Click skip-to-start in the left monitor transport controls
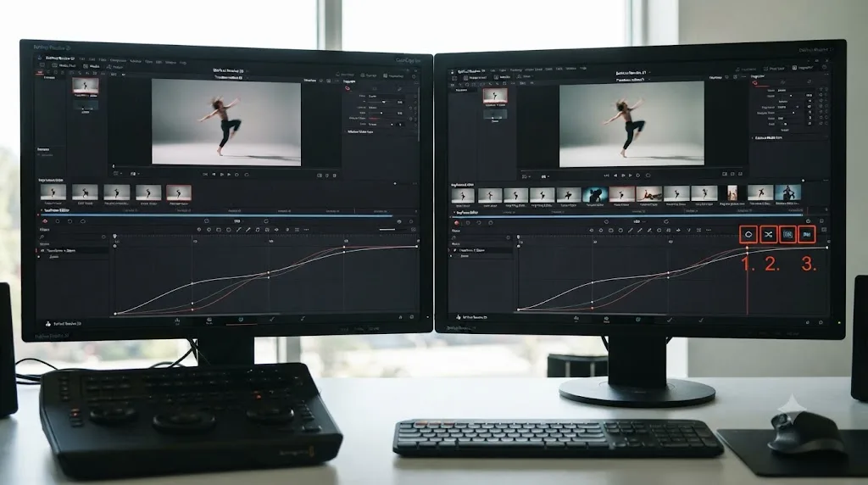Screen dimensions: 868x485 (205, 174)
